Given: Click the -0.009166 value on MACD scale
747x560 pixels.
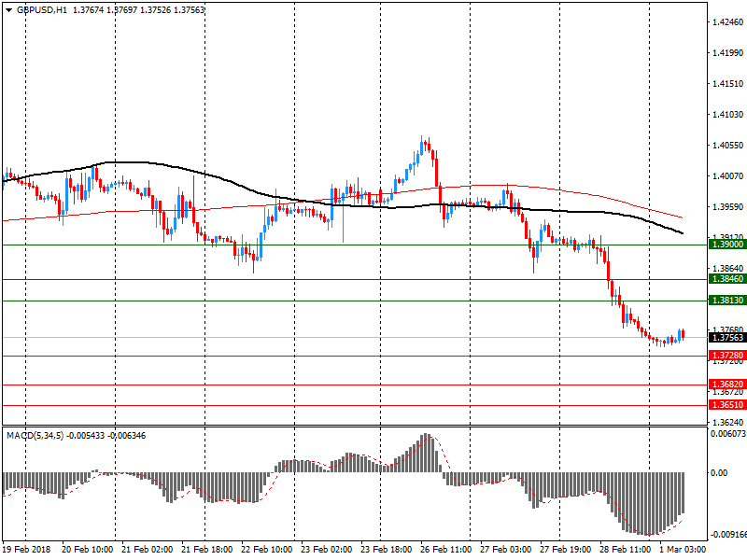Looking at the screenshot, I should click(726, 535).
